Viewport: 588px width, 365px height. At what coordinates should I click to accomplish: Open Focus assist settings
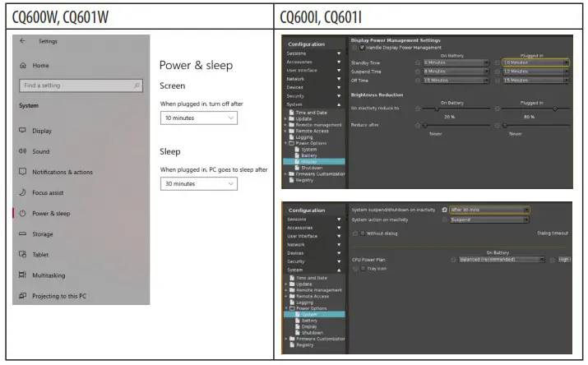[41, 192]
